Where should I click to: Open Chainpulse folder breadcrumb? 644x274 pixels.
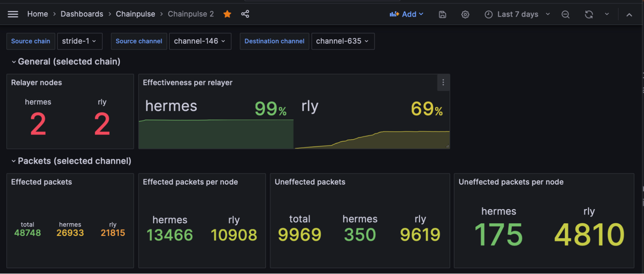tap(135, 14)
